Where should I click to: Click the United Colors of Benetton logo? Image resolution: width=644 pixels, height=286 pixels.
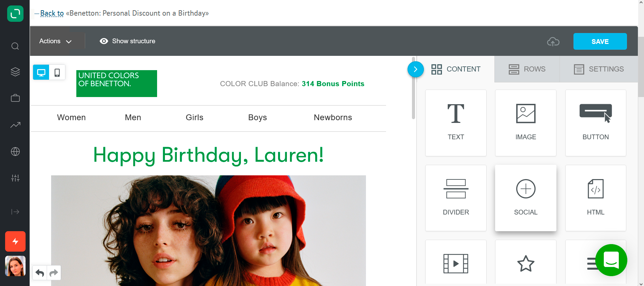[117, 83]
